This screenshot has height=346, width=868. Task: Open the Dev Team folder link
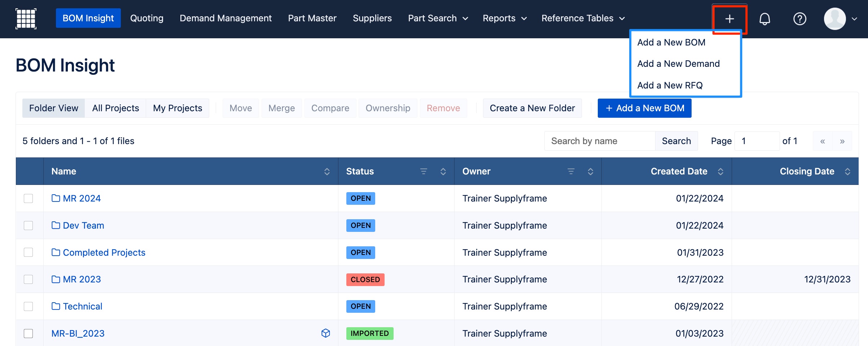tap(83, 225)
